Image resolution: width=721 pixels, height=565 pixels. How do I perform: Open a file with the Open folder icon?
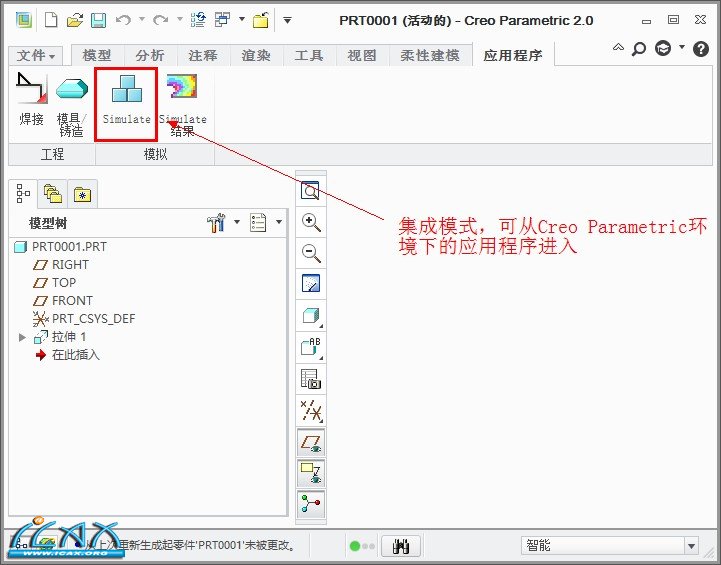click(75, 20)
